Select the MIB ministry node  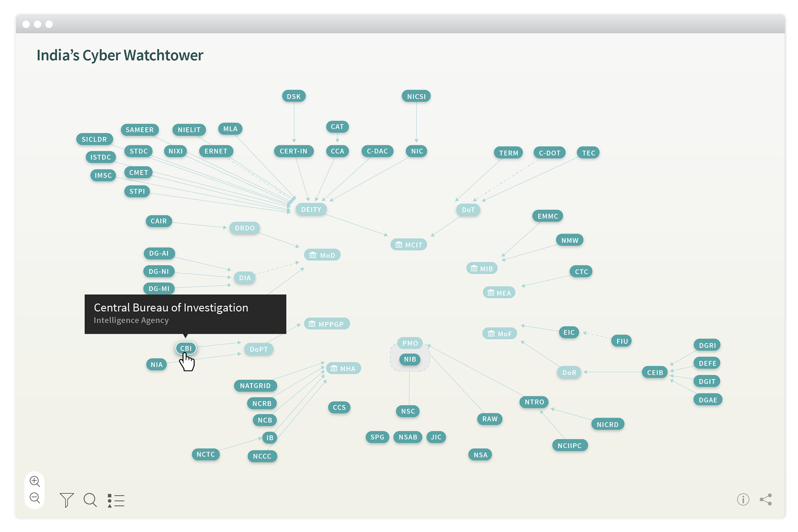[482, 268]
